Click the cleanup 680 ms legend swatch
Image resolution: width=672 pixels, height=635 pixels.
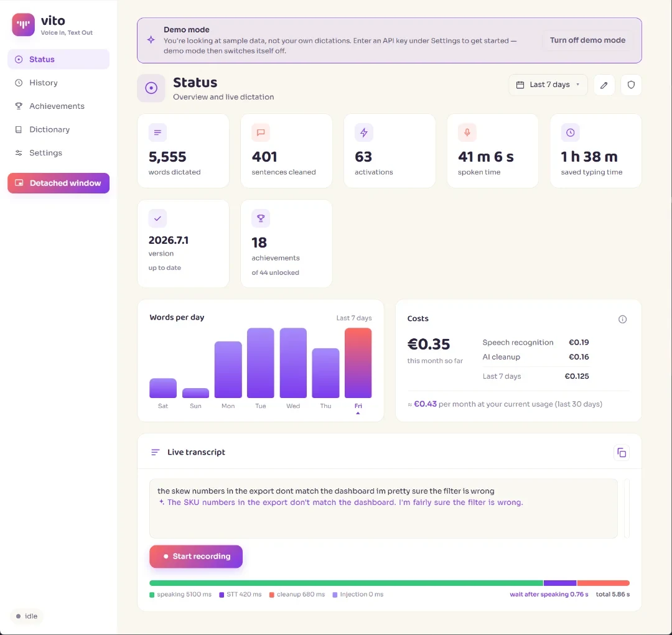[272, 595]
